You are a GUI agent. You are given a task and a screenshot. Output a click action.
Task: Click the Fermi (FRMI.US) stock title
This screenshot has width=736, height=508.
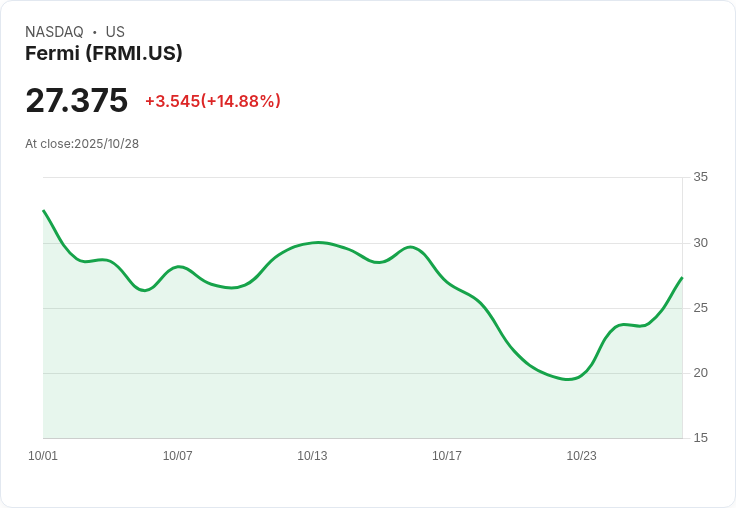[x=104, y=54]
